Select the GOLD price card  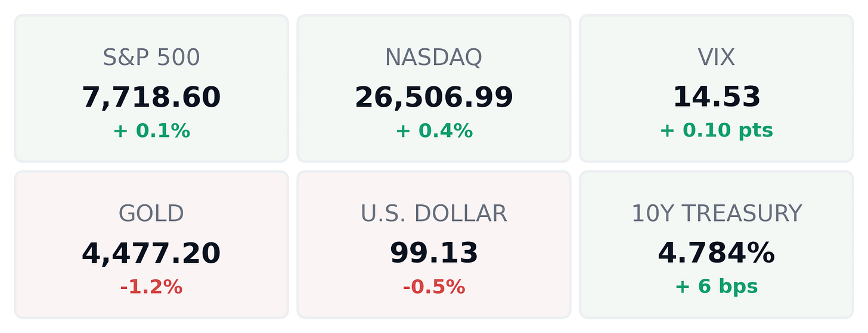pos(151,244)
